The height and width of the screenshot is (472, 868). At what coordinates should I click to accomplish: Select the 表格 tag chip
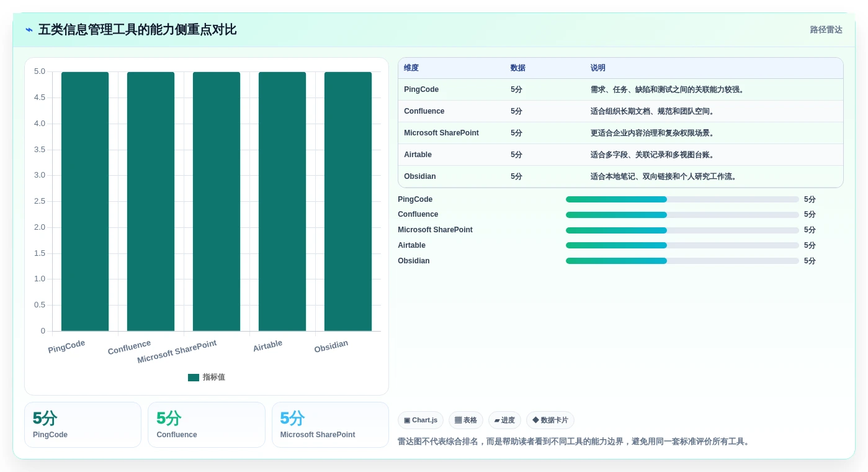(466, 420)
